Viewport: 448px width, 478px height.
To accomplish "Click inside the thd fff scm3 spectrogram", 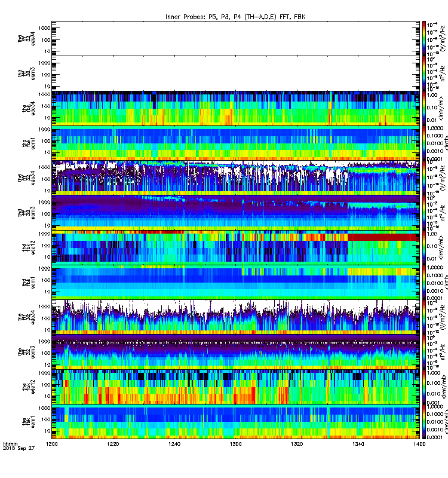I will tap(235, 213).
